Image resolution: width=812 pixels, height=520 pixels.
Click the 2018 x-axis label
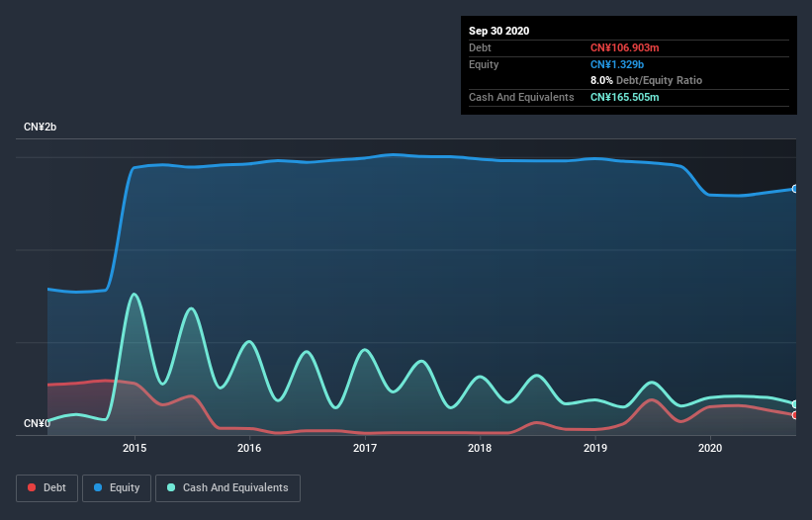pos(480,448)
